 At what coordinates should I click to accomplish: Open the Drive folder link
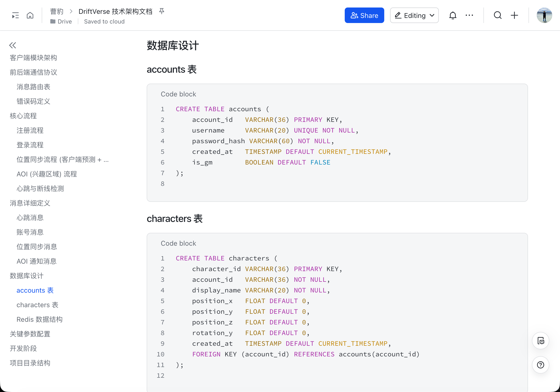click(x=61, y=22)
